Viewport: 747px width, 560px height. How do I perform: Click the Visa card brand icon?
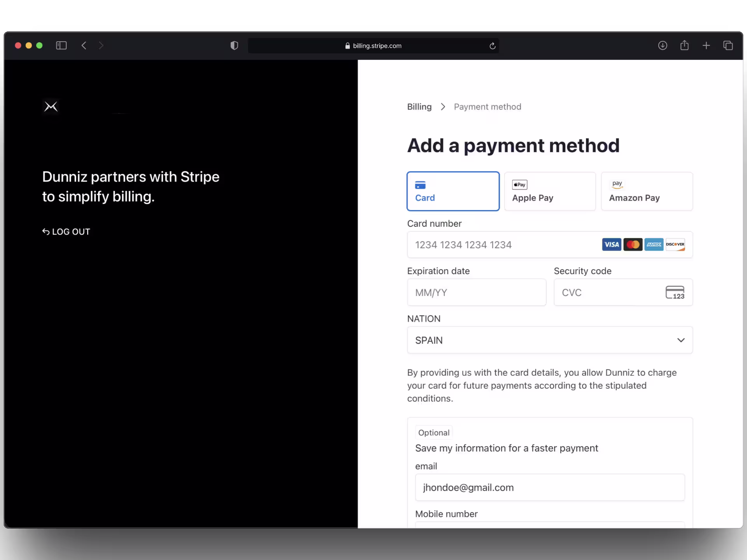612,245
